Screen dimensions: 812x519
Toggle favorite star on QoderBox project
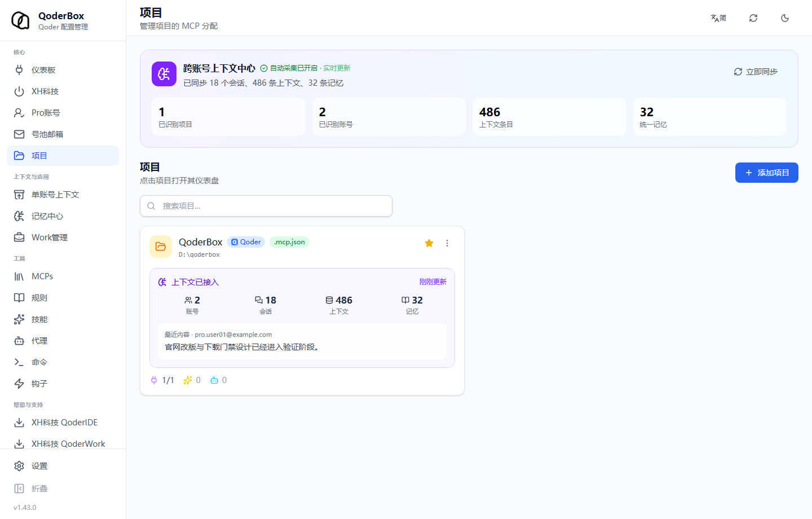pyautogui.click(x=429, y=243)
